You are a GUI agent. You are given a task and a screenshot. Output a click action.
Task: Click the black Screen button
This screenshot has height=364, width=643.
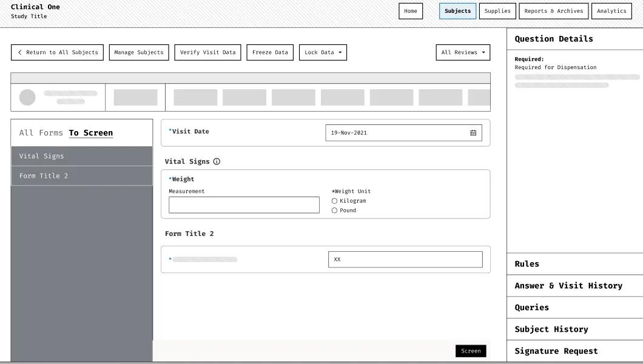pos(471,351)
